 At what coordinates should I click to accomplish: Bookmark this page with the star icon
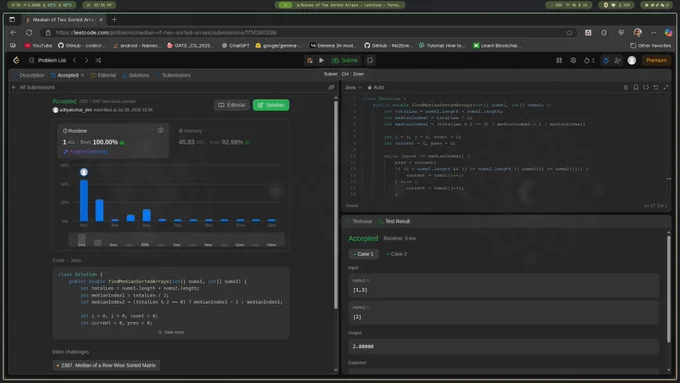point(569,33)
